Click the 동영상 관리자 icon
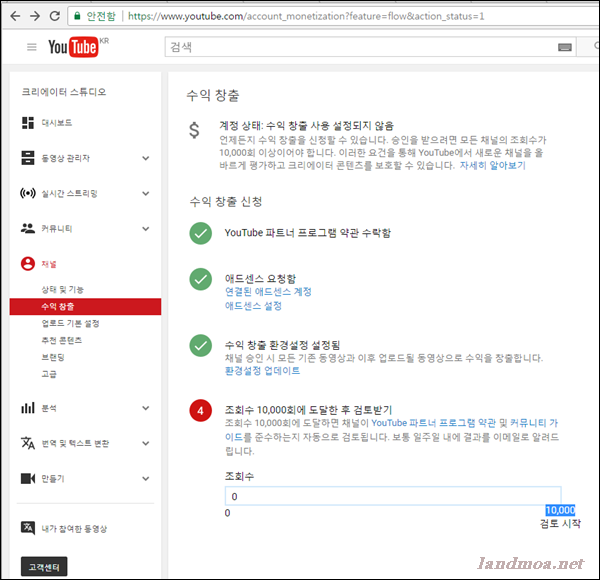The image size is (600, 580). pyautogui.click(x=28, y=158)
